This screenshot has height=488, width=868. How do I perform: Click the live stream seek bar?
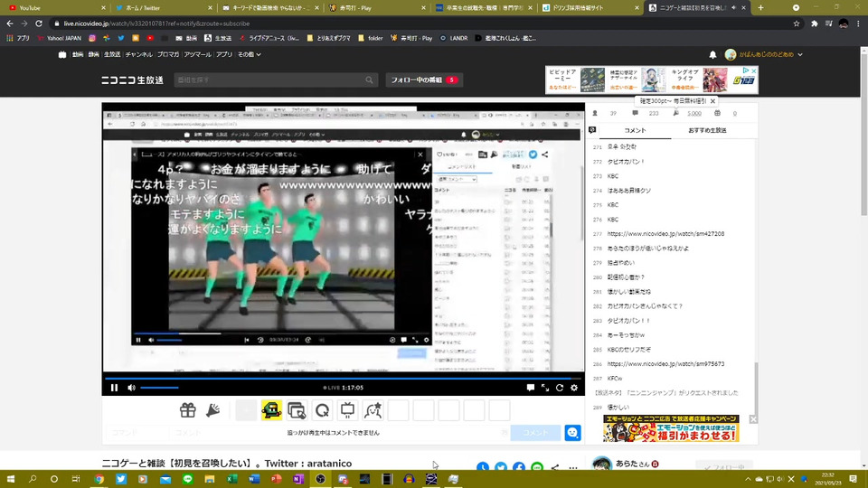pyautogui.click(x=343, y=379)
